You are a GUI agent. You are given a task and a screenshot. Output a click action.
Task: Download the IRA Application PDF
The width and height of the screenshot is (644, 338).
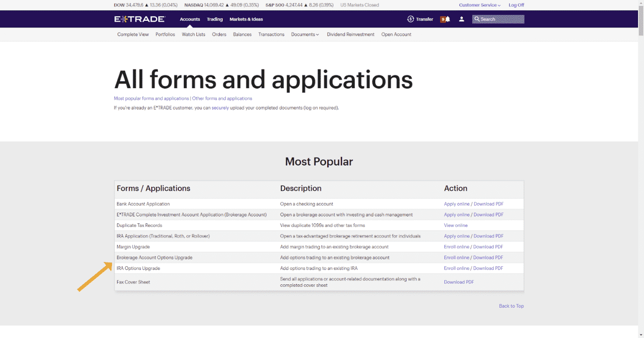489,236
